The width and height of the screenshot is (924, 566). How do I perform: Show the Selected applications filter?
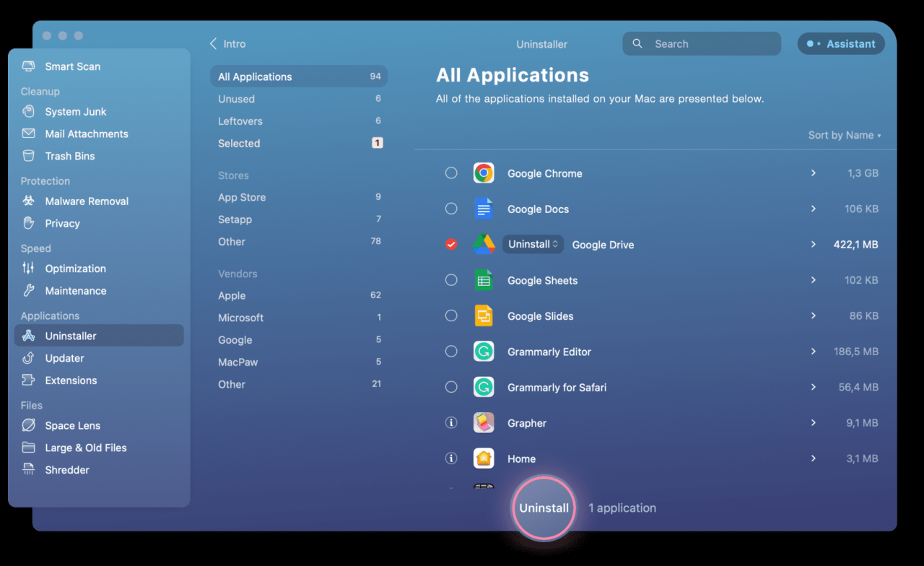pyautogui.click(x=299, y=144)
